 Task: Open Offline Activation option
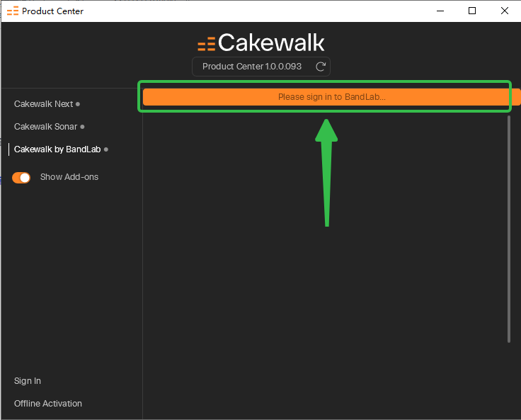pyautogui.click(x=48, y=404)
